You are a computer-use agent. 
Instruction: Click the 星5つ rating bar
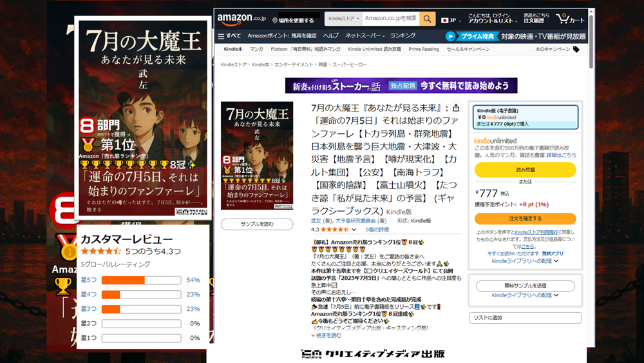(x=141, y=280)
